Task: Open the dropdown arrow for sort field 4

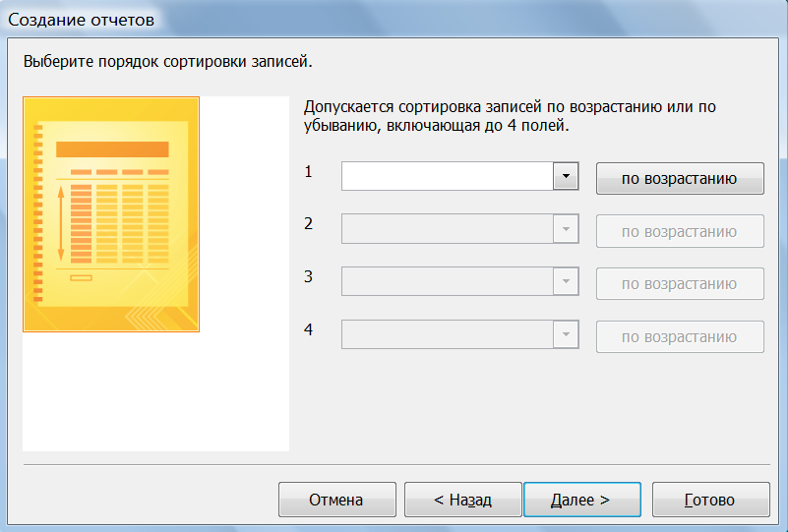Action: [x=566, y=334]
